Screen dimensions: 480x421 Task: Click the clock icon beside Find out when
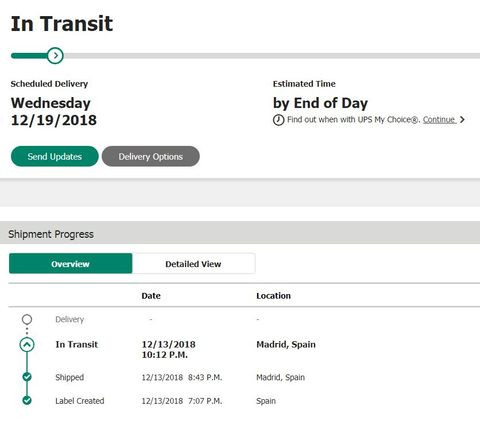(x=279, y=120)
